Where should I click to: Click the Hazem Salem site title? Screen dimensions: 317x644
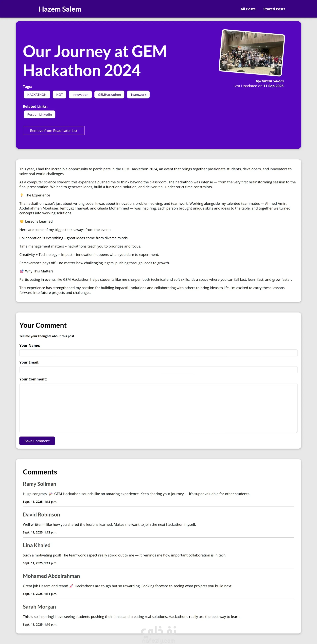60,9
